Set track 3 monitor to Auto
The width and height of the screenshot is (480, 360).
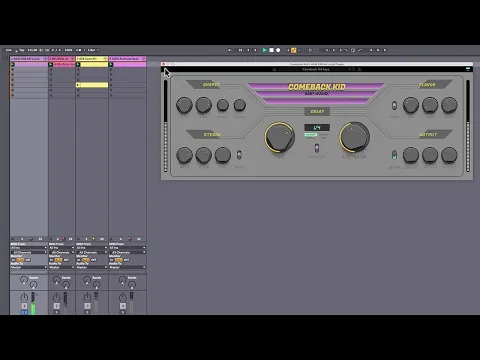tap(86, 260)
